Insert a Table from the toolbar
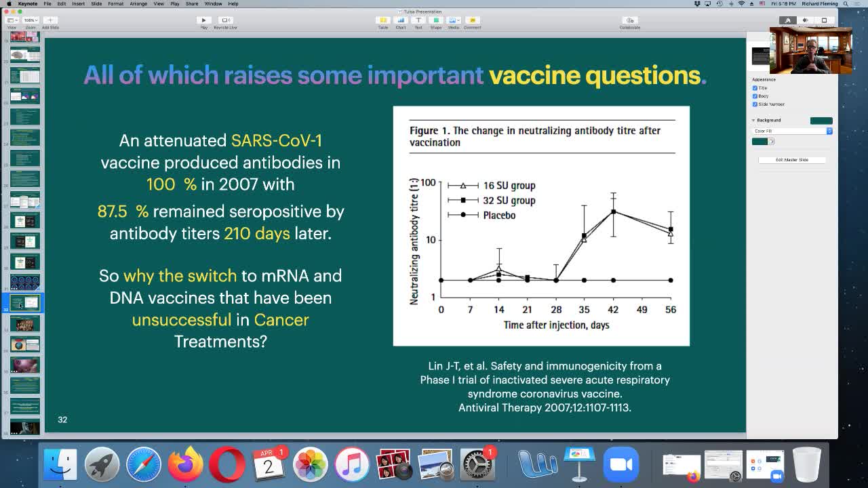 (383, 20)
